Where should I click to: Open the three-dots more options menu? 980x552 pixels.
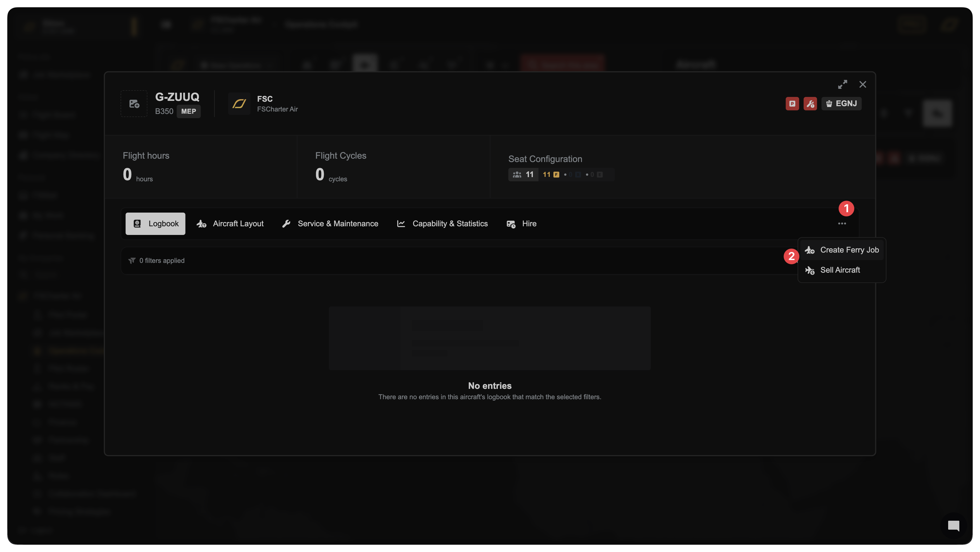[842, 224]
